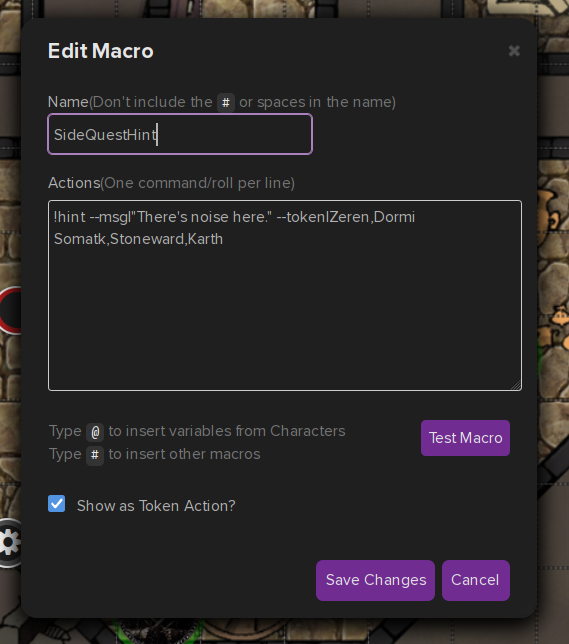This screenshot has height=644, width=569.
Task: Click the "Show as Token Action?" label text
Action: [156, 506]
